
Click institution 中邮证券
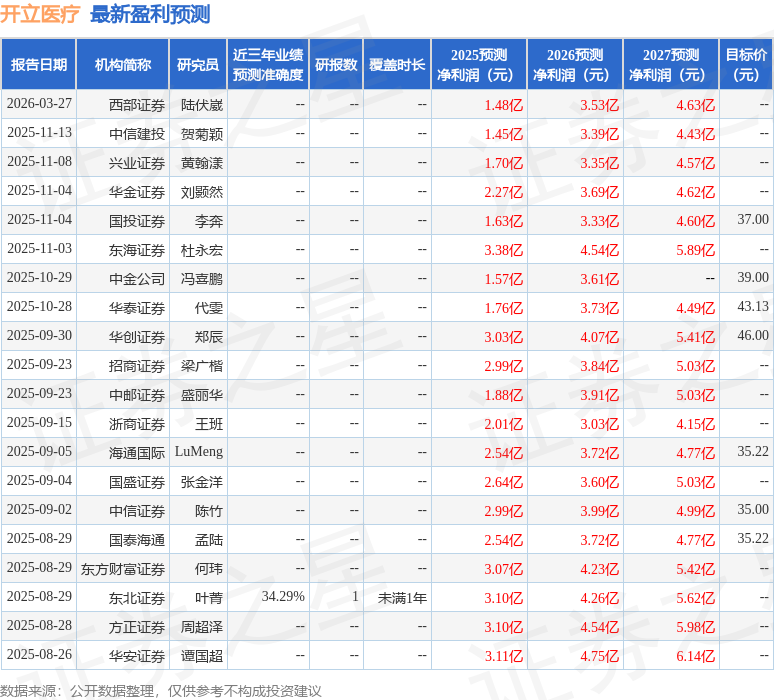[x=137, y=395]
